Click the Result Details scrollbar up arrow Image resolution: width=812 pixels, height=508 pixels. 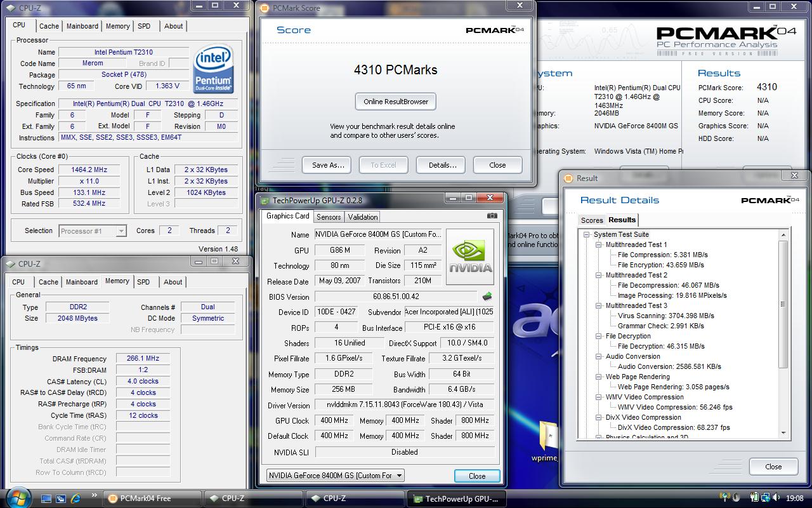[x=783, y=235]
